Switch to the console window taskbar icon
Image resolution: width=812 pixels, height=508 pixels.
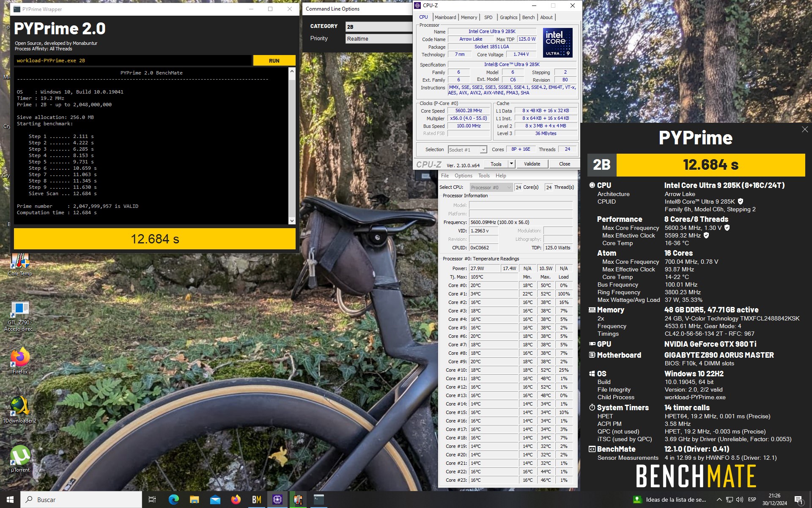tap(319, 500)
